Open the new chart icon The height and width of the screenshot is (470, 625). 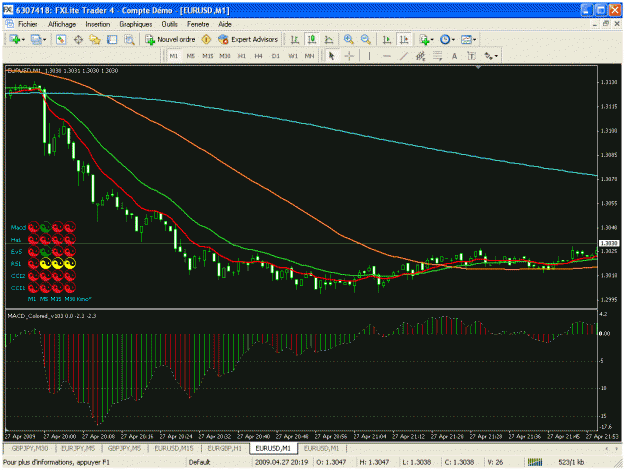[x=15, y=39]
